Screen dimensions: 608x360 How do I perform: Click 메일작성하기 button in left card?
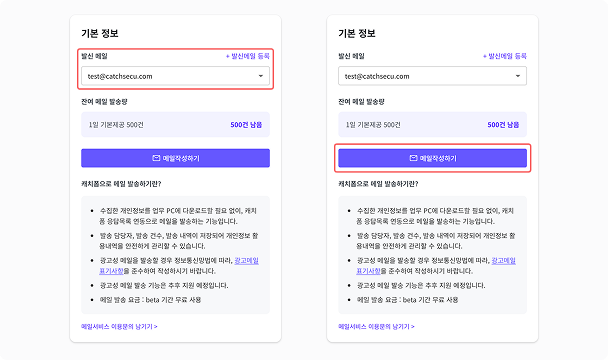click(175, 158)
